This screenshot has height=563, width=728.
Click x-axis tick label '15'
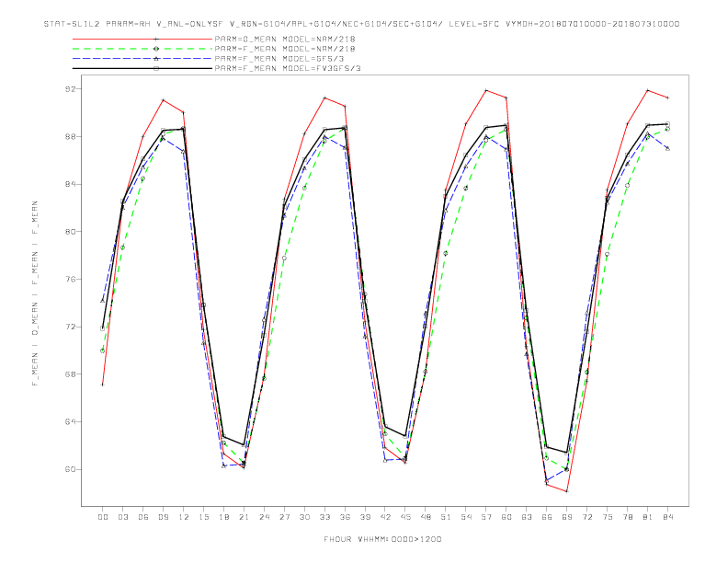[203, 517]
